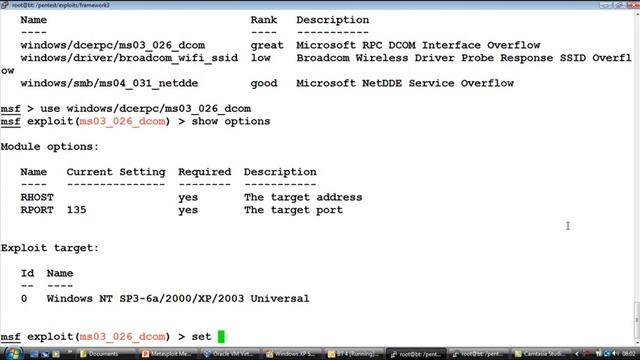
Task: Click 'The target port' description
Action: coord(293,210)
